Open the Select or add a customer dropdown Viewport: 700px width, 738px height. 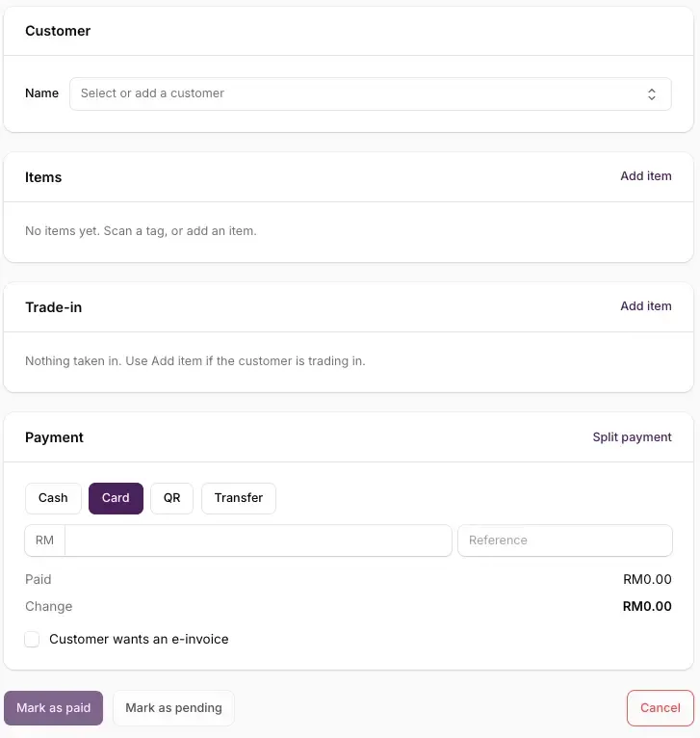click(371, 94)
